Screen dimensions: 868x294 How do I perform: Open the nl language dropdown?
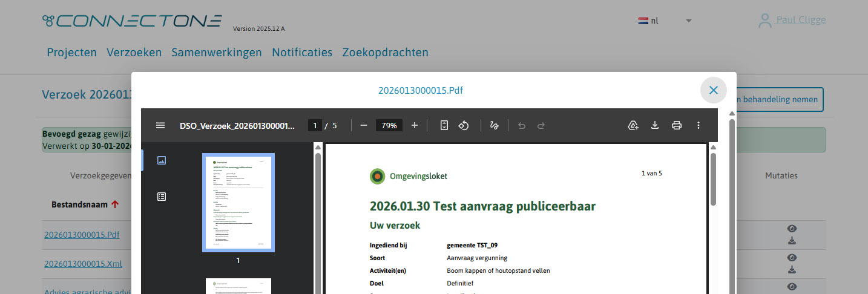coord(665,21)
